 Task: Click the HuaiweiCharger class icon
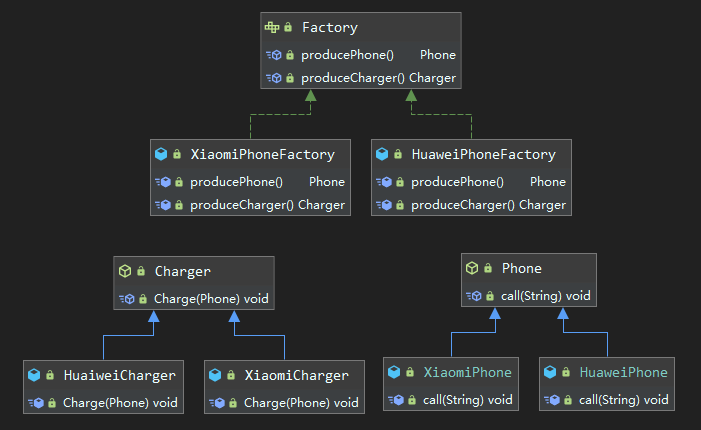[x=34, y=376]
